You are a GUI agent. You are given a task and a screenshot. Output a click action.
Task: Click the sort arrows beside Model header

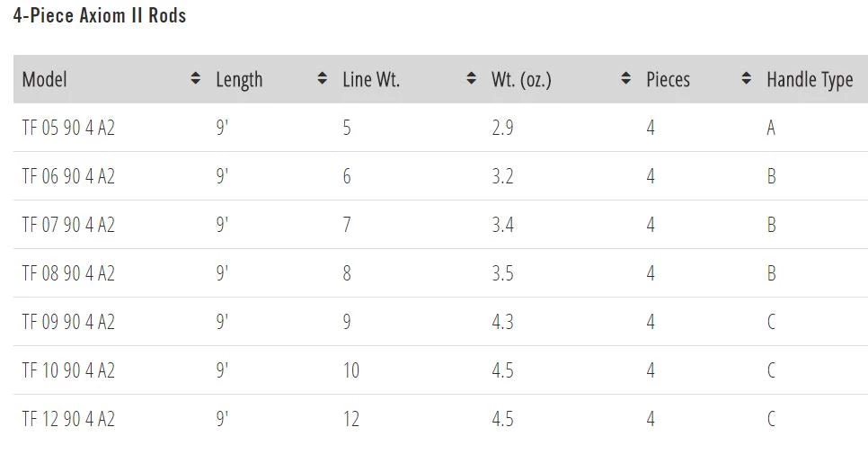click(x=195, y=79)
